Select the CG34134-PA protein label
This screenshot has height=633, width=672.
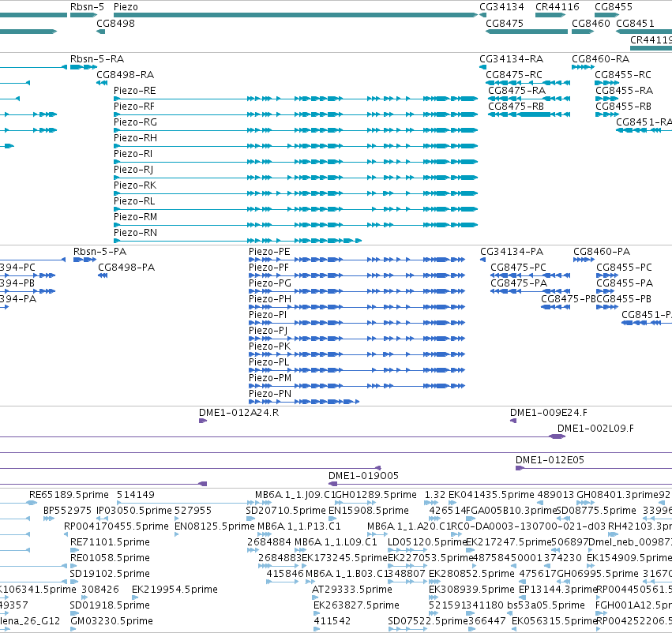512,252
